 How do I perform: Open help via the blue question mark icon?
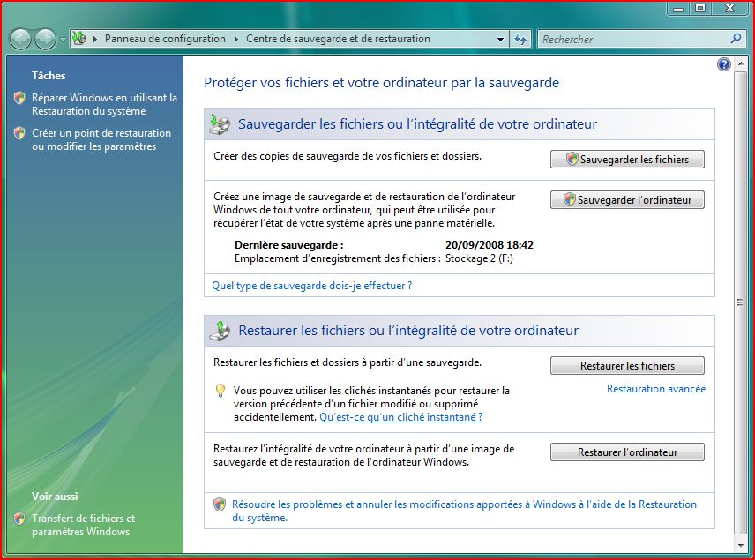[724, 64]
